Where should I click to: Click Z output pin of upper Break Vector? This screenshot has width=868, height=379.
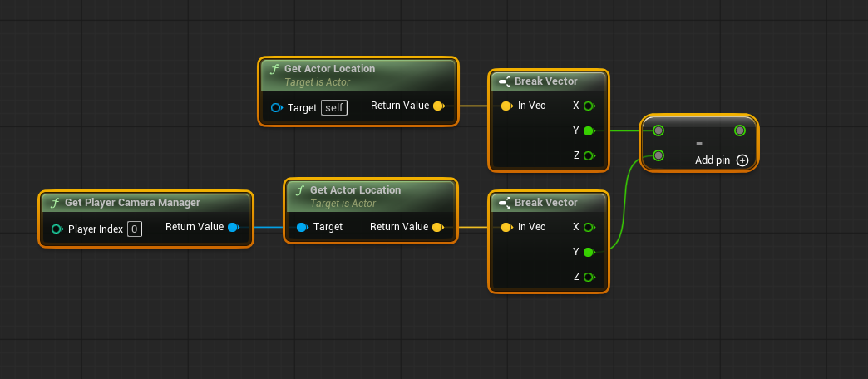coord(589,155)
